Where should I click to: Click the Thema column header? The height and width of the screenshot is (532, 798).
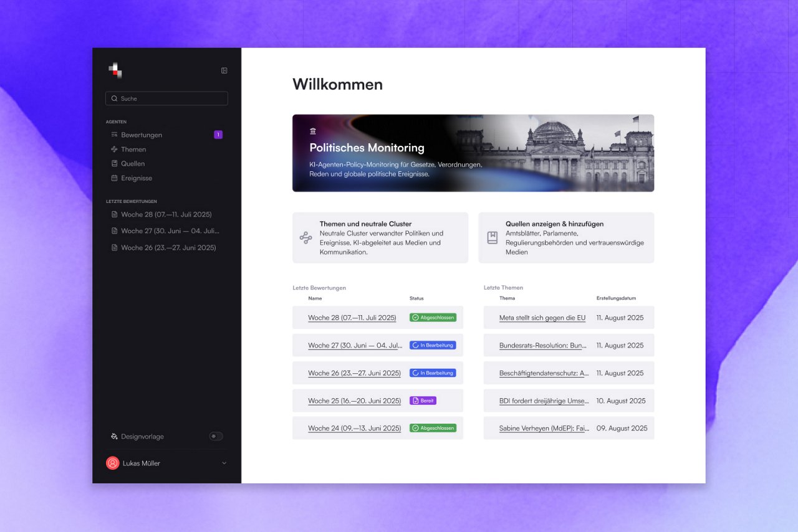[x=507, y=298]
